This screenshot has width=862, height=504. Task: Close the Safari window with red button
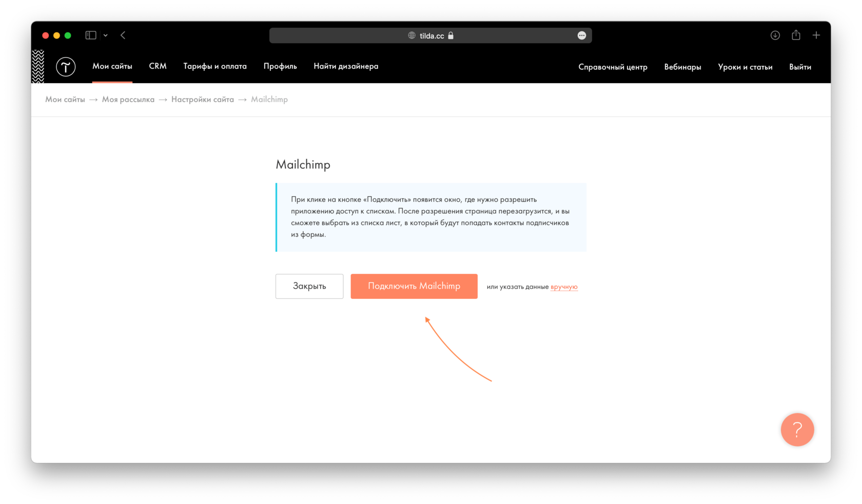[x=45, y=35]
